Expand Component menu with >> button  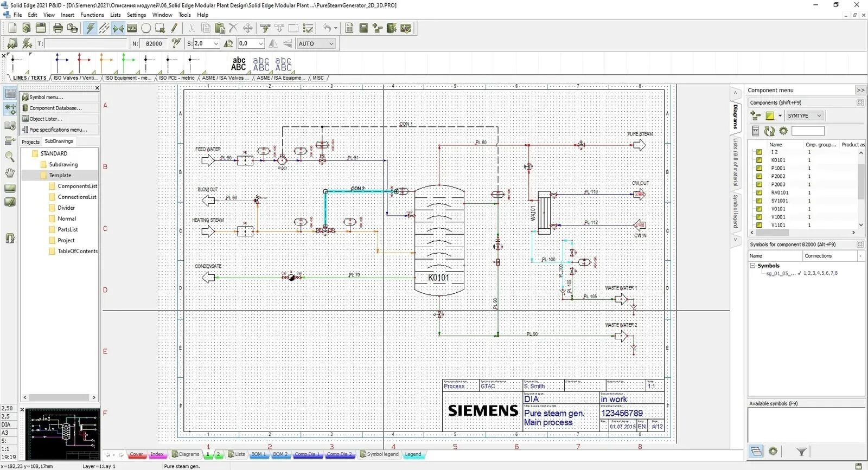pos(860,90)
